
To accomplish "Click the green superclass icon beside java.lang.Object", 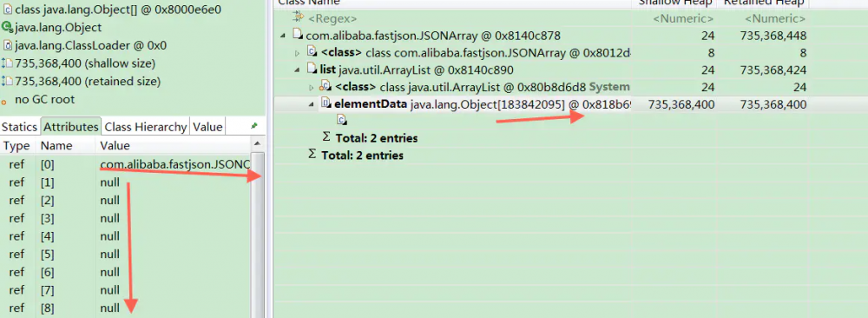I will pos(7,27).
